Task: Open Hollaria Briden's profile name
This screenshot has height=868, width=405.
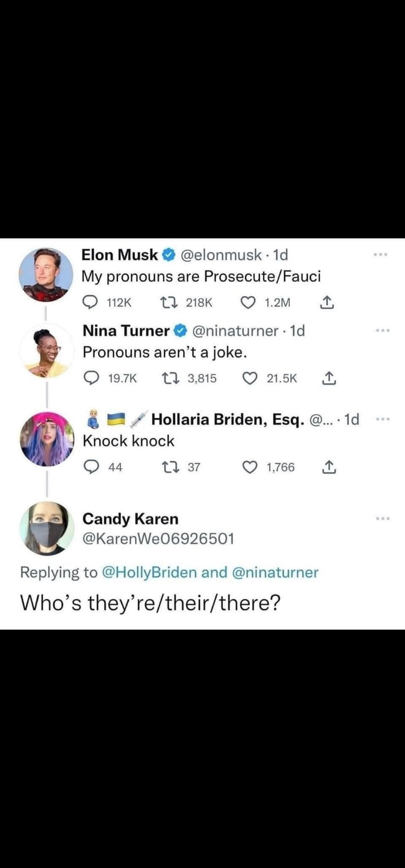Action: tap(227, 419)
